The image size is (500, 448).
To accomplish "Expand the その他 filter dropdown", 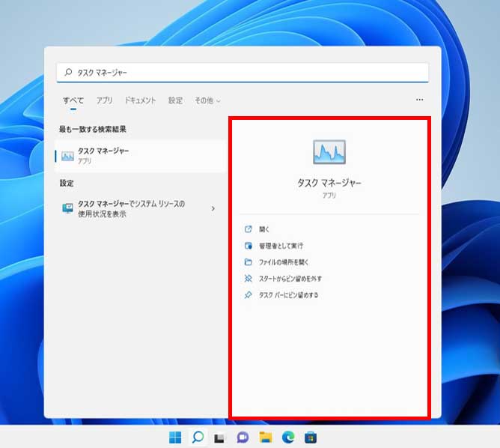I will (207, 100).
